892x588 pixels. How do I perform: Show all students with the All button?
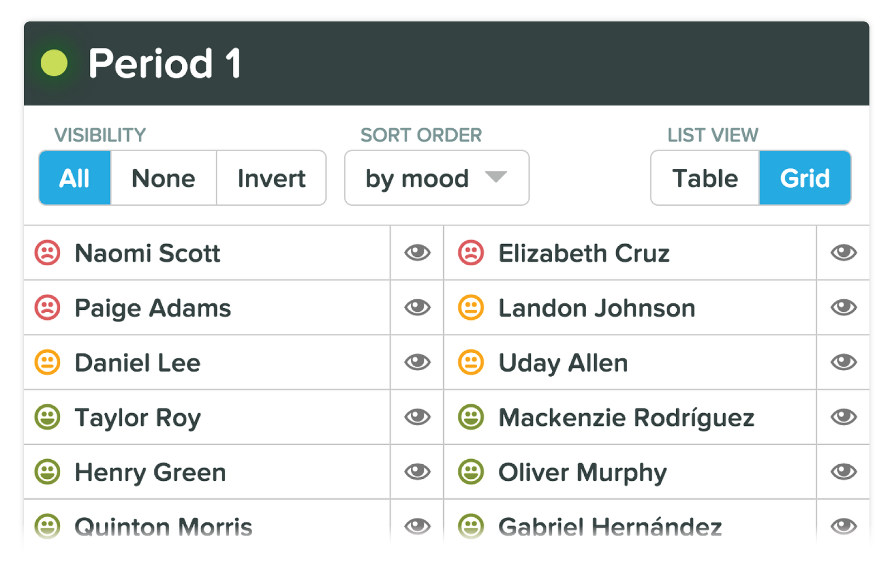click(75, 178)
